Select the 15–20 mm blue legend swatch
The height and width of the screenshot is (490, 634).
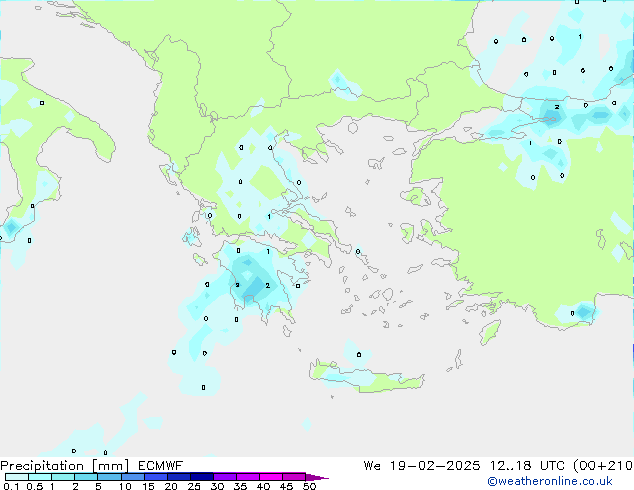[x=156, y=477]
